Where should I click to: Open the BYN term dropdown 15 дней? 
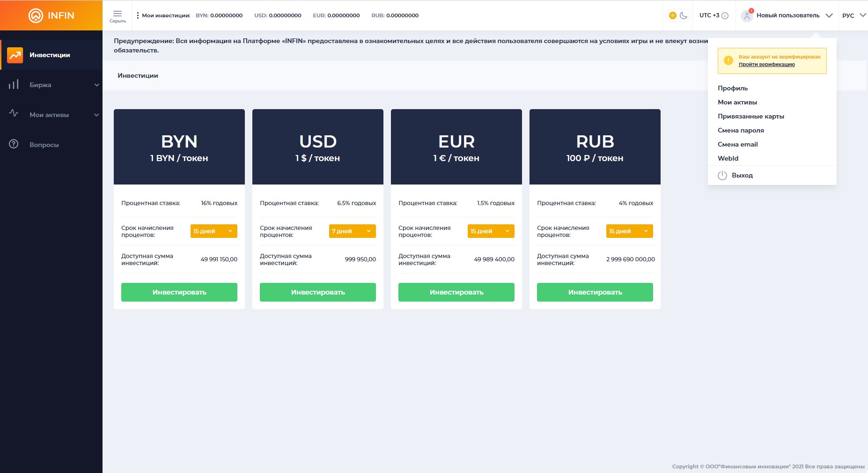(x=214, y=231)
